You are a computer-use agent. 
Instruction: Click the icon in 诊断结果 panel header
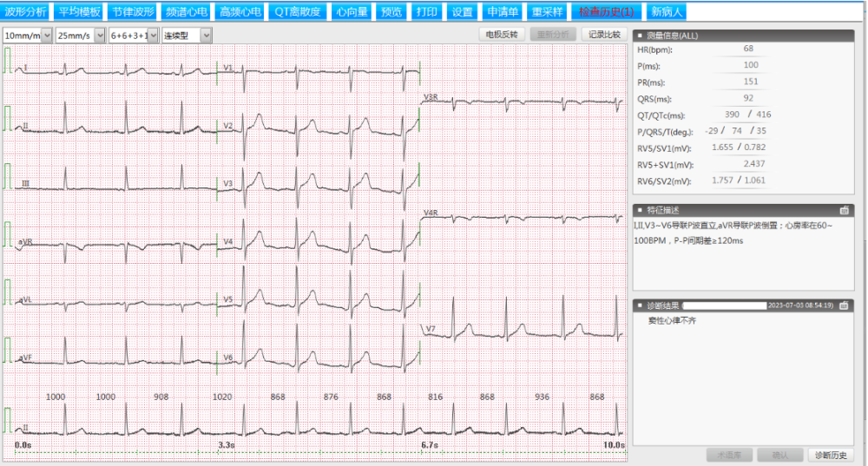click(x=845, y=305)
